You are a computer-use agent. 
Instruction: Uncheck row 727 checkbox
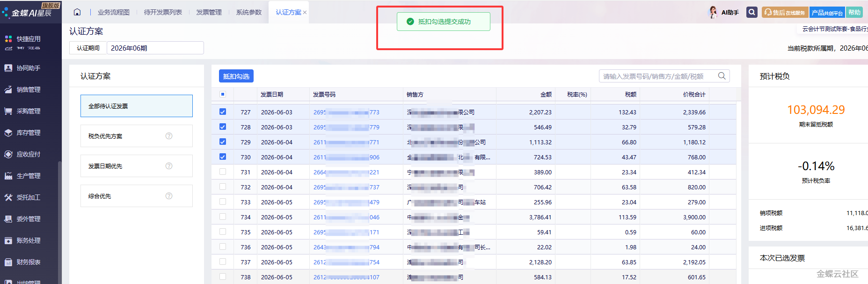pos(223,112)
